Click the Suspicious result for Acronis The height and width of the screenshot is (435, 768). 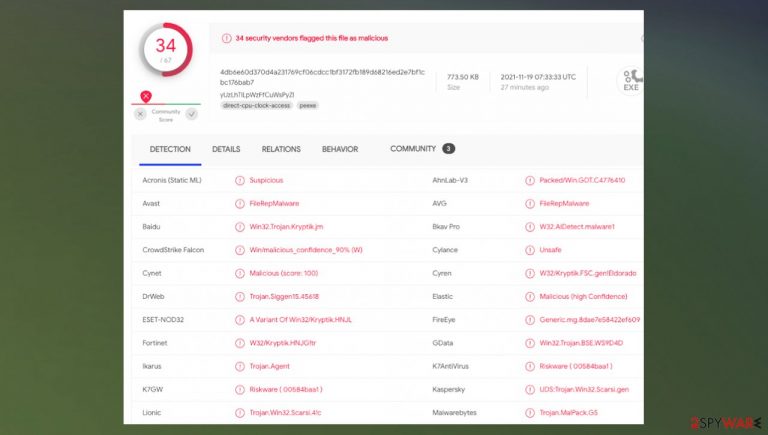[x=266, y=180]
